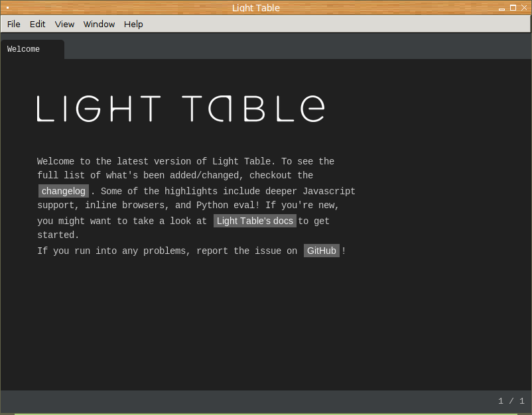Open the Edit menu
Viewport: 532px width, 415px height.
pos(37,24)
